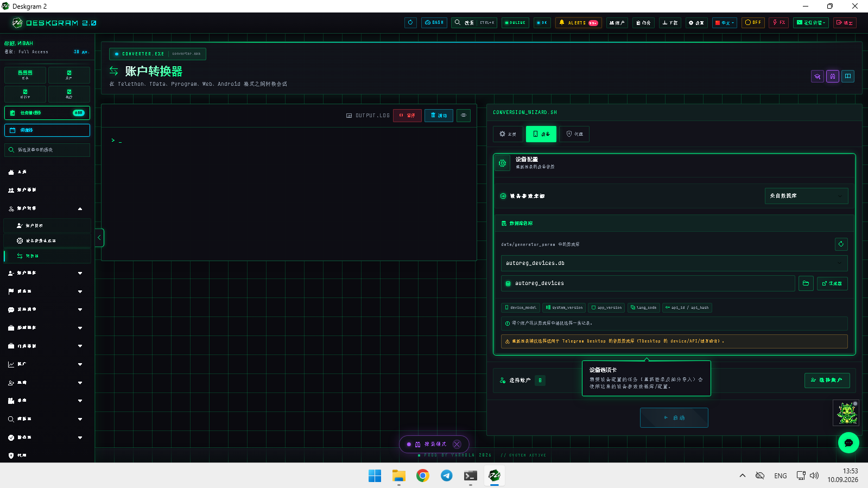This screenshot has height=488, width=868.
Task: Open the green chat bubble button
Action: pos(848,443)
